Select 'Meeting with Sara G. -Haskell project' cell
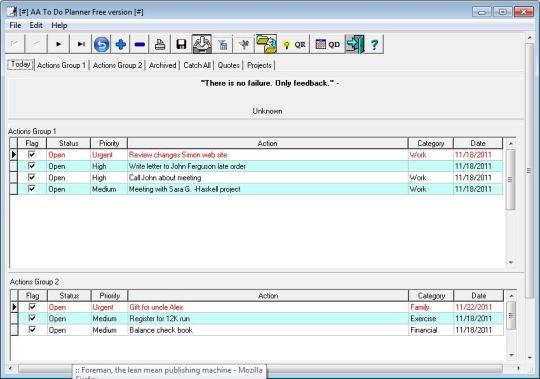The width and height of the screenshot is (540, 379). coord(268,189)
